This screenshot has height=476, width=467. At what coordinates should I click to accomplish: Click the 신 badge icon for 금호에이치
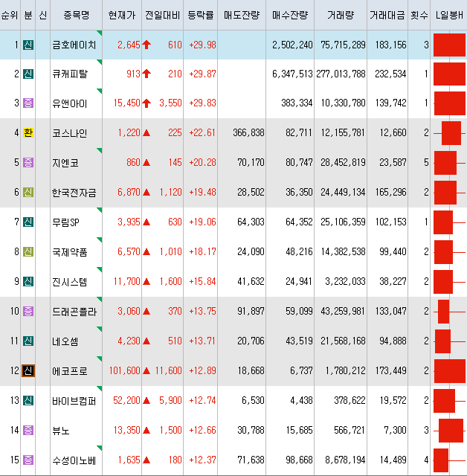(28, 45)
